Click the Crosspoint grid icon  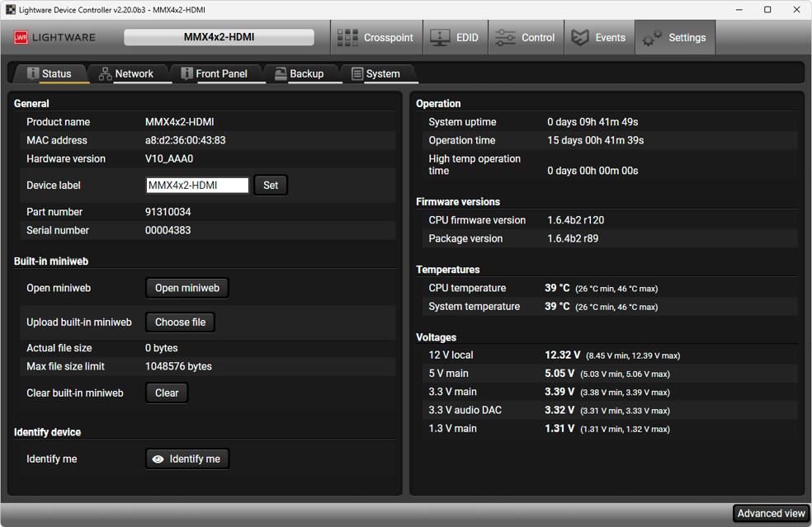pyautogui.click(x=348, y=38)
